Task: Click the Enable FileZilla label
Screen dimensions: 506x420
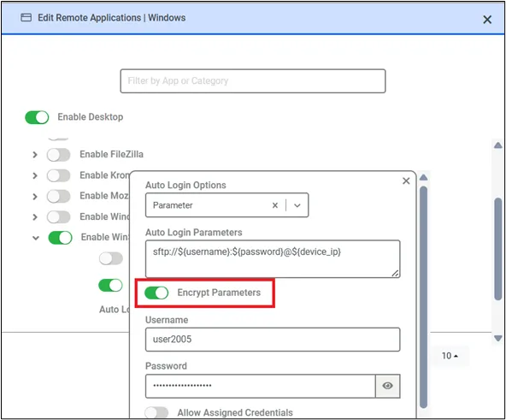Action: pos(112,155)
